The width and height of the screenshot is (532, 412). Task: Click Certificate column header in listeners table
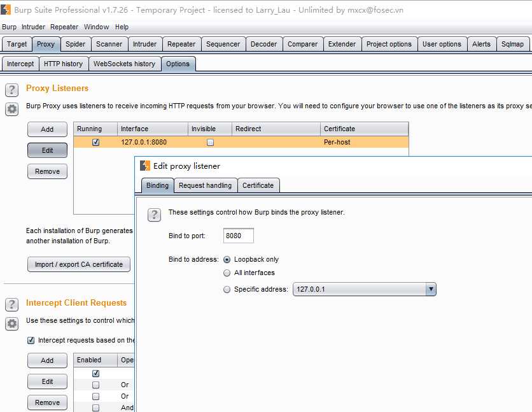(364, 129)
